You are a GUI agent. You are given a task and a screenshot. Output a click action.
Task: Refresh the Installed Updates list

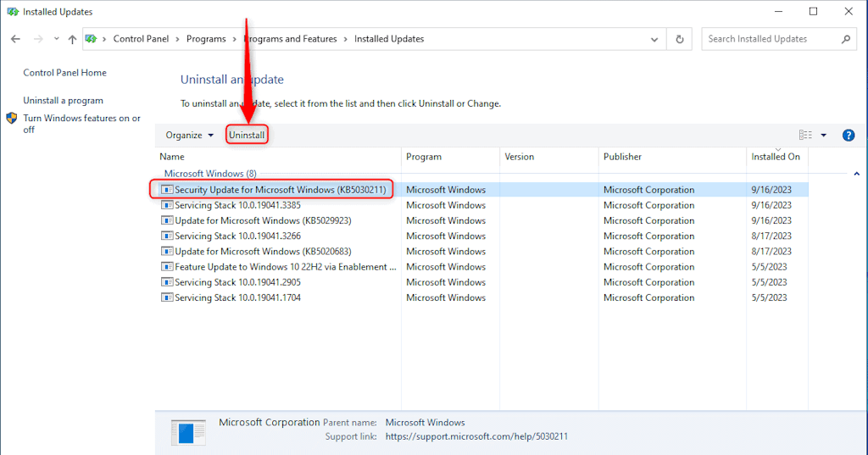679,39
